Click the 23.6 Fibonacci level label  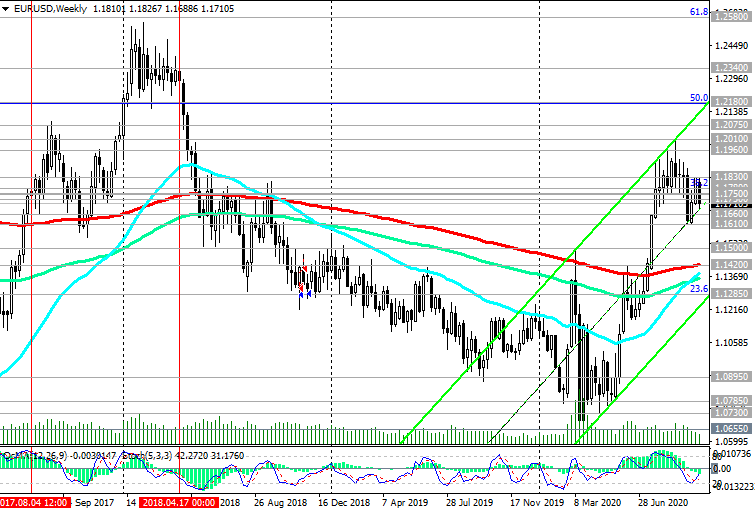(x=699, y=289)
